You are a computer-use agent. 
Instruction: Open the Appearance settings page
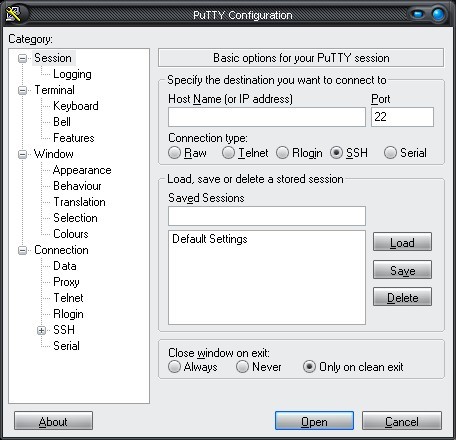click(82, 170)
